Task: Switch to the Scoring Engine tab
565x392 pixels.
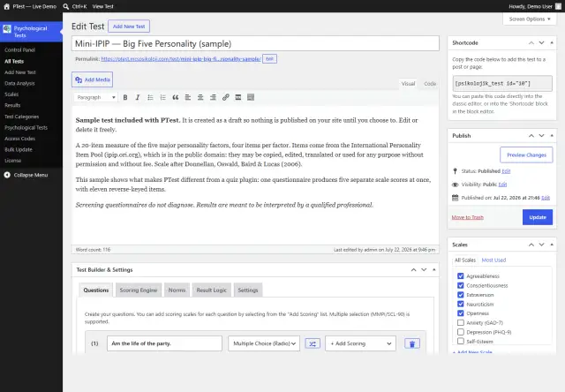Action: [139, 290]
